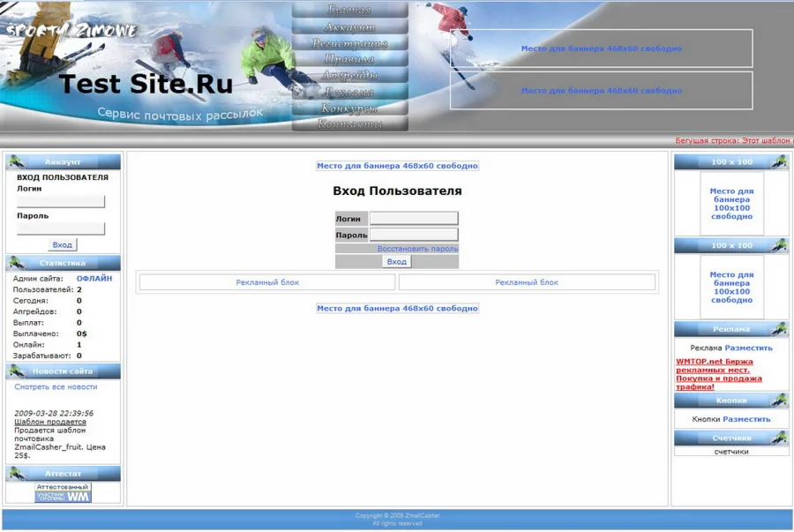Open the Аккаунт menu item
Viewport: 794px width, 532px height.
(x=350, y=26)
